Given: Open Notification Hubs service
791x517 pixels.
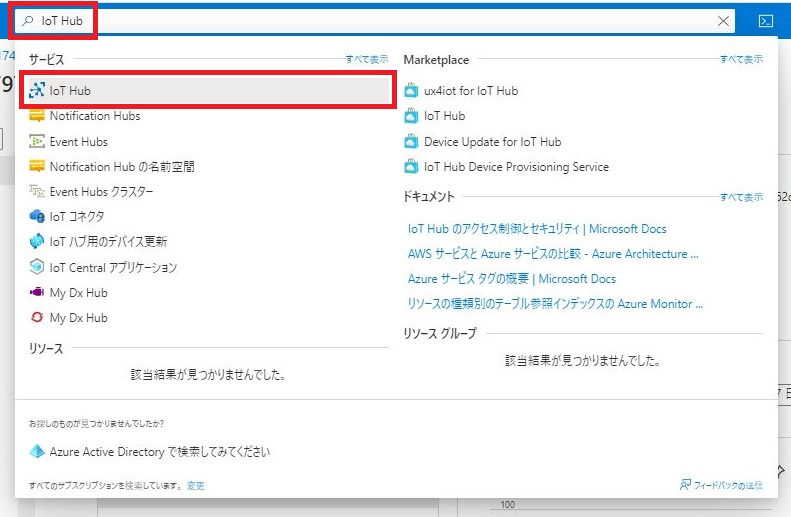Looking at the screenshot, I should coord(95,116).
